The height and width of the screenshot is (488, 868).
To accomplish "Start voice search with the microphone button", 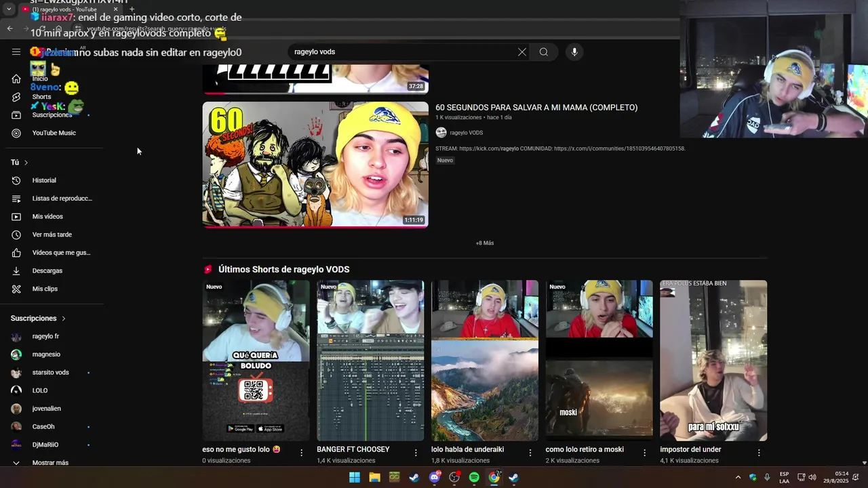I will click(574, 52).
